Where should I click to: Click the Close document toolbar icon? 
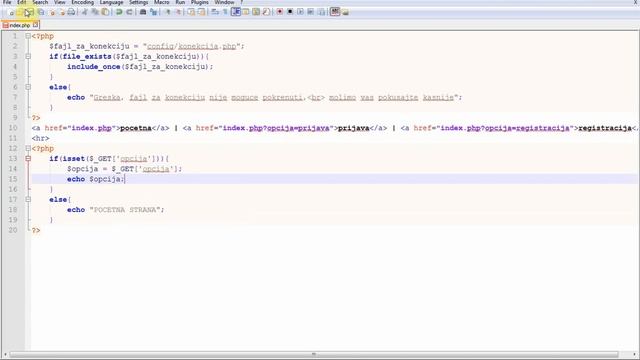point(52,12)
